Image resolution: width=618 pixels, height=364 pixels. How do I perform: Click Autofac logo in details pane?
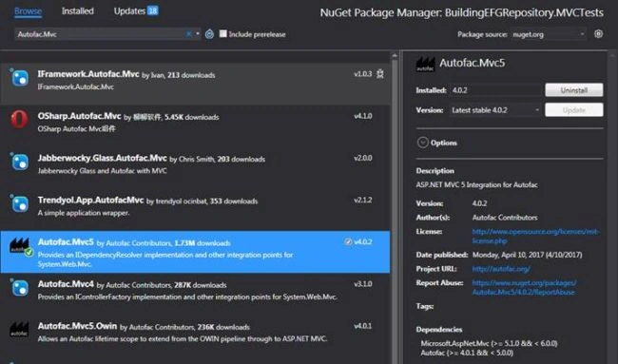[x=425, y=64]
